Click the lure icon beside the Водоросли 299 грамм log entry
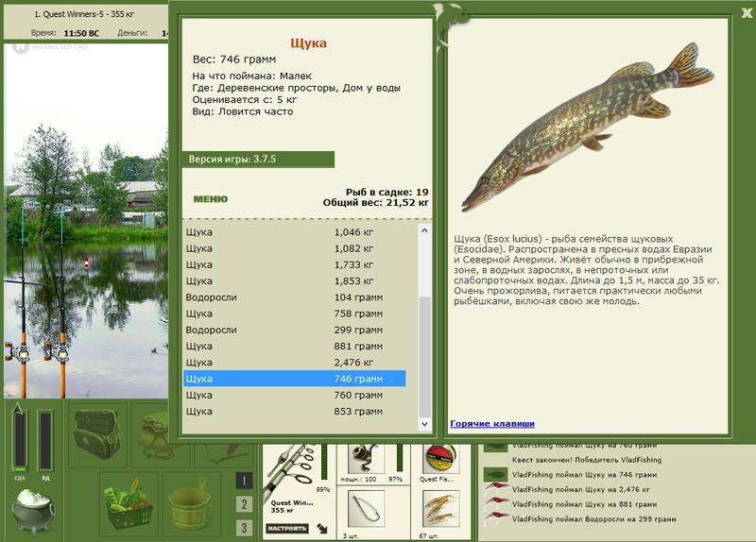 (x=495, y=519)
